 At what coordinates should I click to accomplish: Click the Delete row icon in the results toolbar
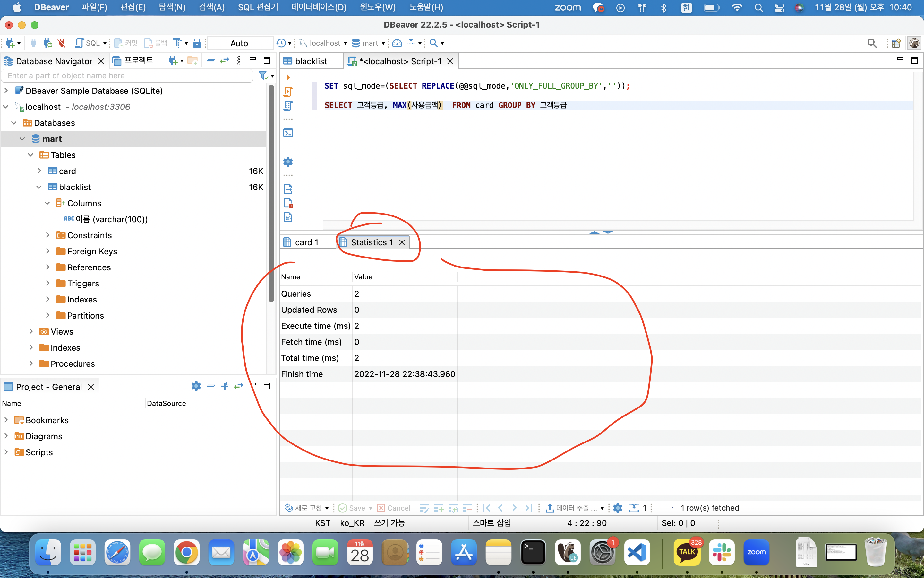click(x=467, y=508)
